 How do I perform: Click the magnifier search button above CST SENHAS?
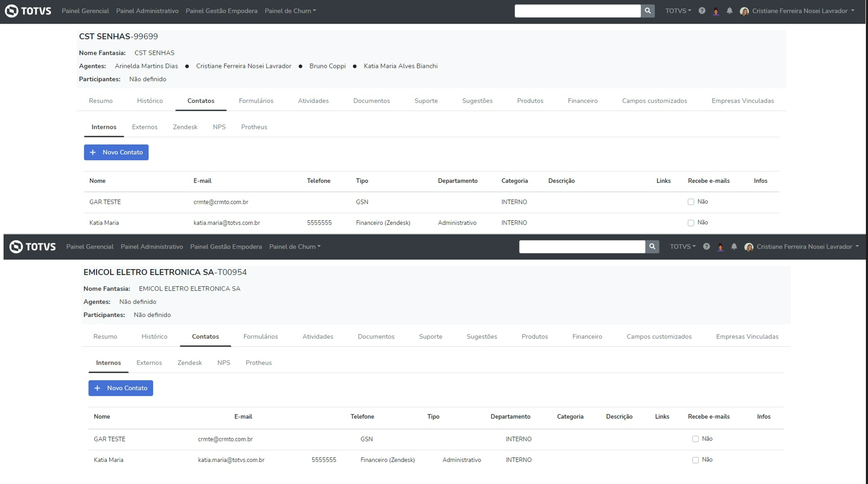pos(648,11)
